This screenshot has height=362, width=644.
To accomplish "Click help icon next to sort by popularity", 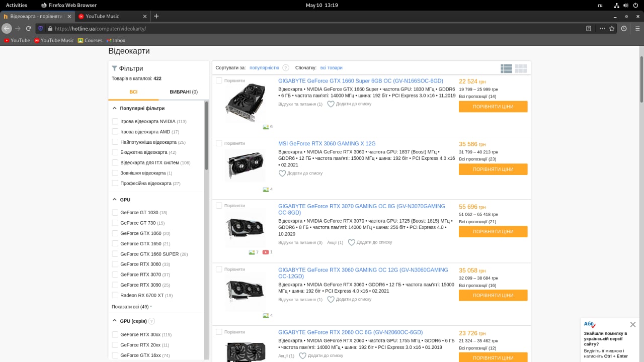I will (286, 68).
